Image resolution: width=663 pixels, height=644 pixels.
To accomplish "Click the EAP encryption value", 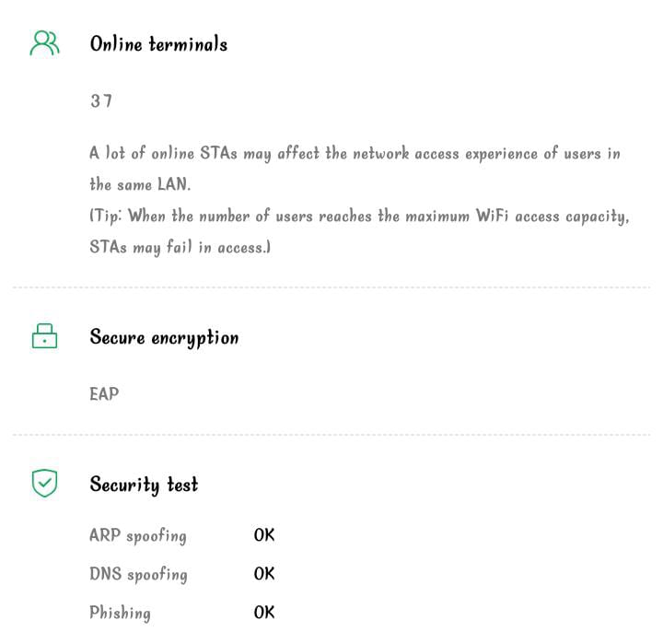I will [x=104, y=393].
